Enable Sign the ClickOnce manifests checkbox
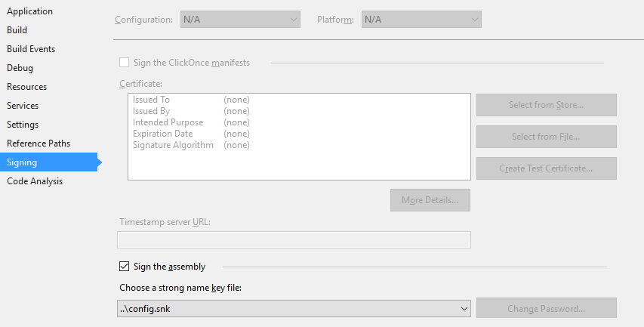 coord(124,63)
